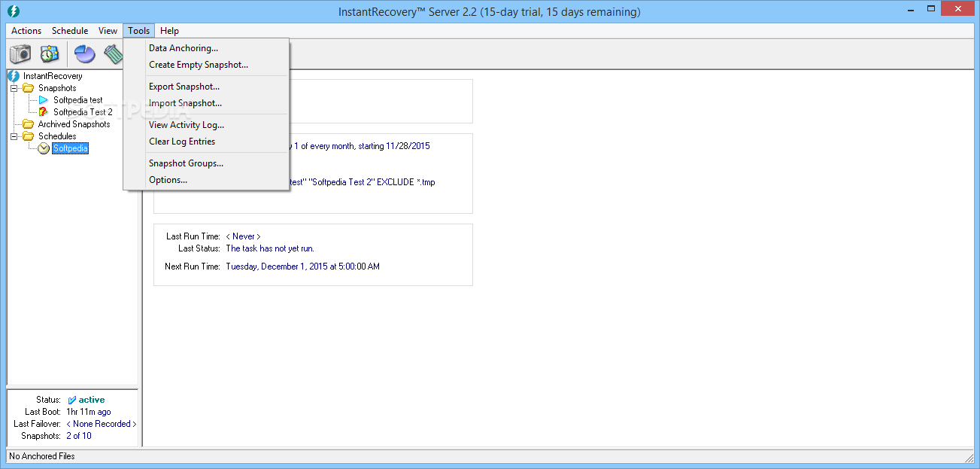Viewport: 980px width, 469px height.
Task: Select Import Snapshot menu entry
Action: click(x=207, y=103)
